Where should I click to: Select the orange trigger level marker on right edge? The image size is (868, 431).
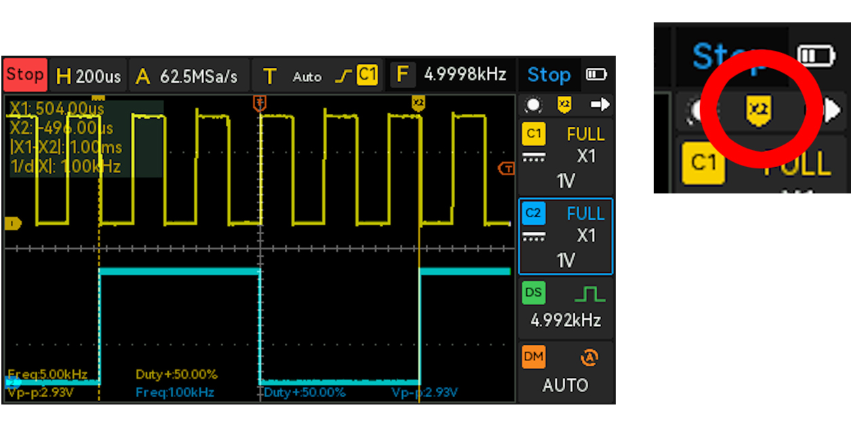click(507, 168)
